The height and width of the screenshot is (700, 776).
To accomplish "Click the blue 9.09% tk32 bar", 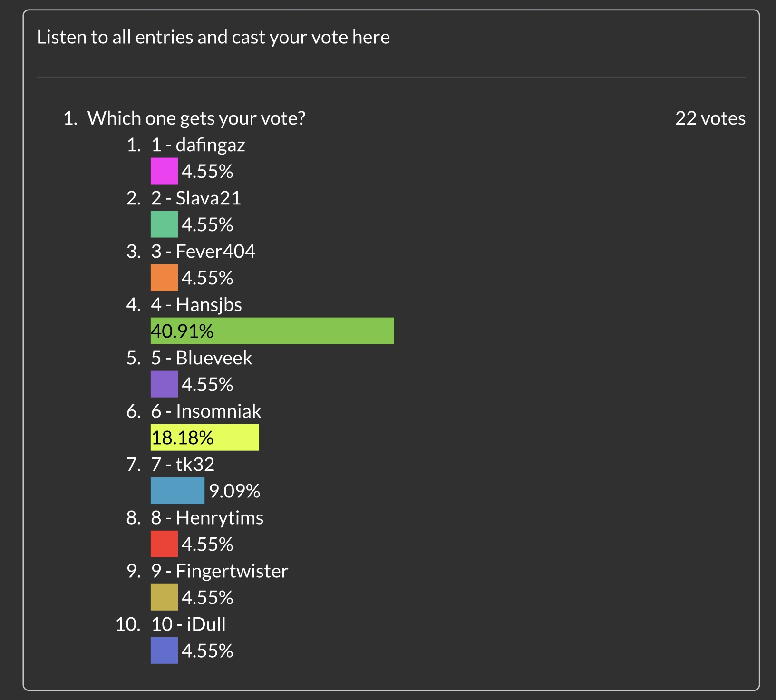I will tap(177, 491).
